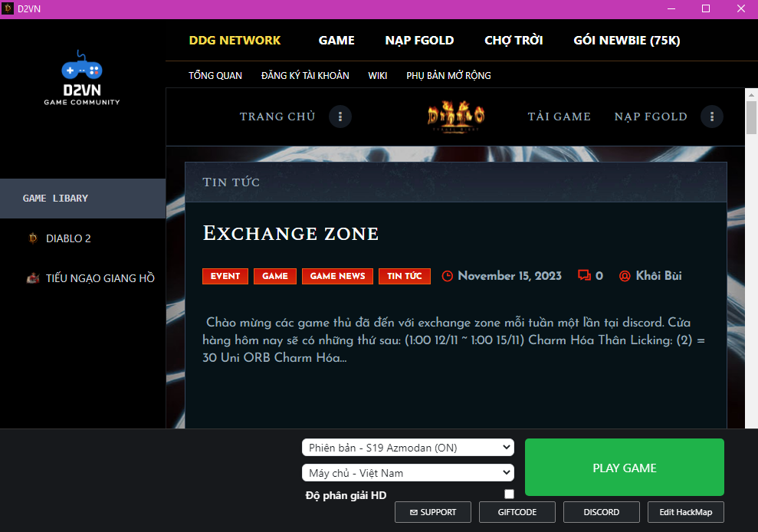Open the Exchange Zone article title

pos(290,234)
